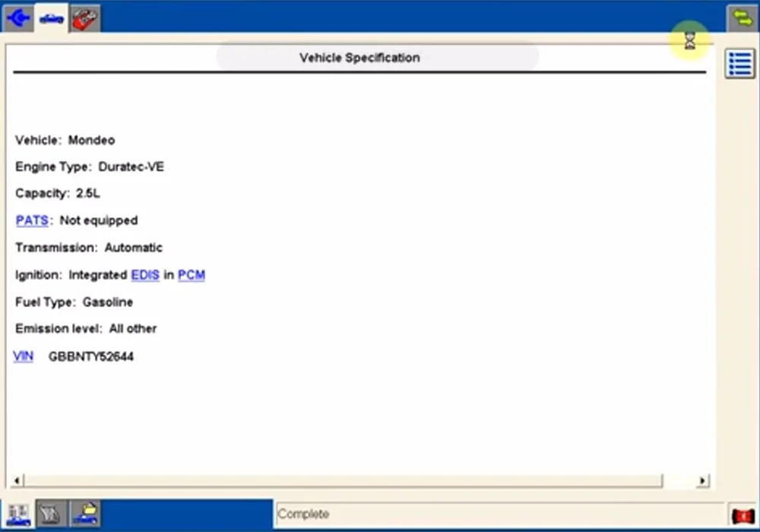Select 'Fuel Type: Gasoline' line
760x532 pixels.
click(x=74, y=302)
